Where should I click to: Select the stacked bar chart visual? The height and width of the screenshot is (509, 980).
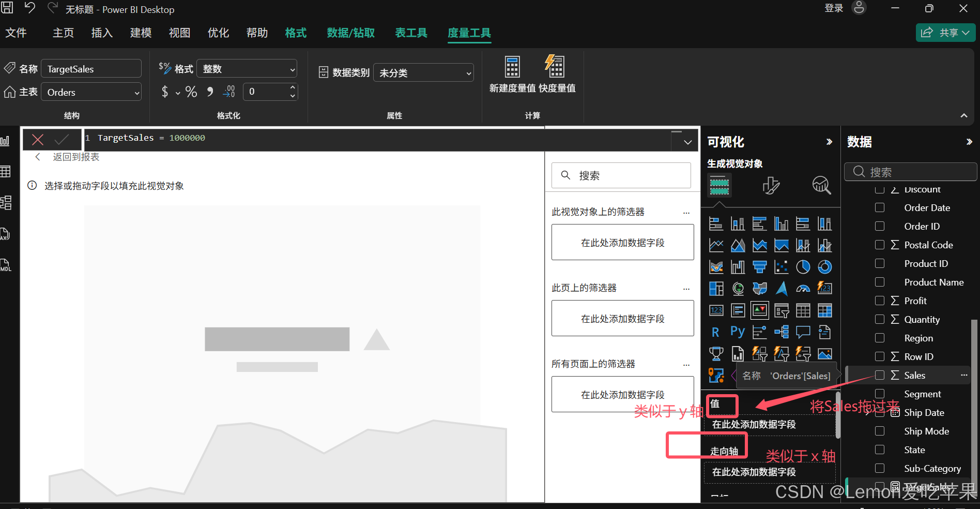coord(716,223)
